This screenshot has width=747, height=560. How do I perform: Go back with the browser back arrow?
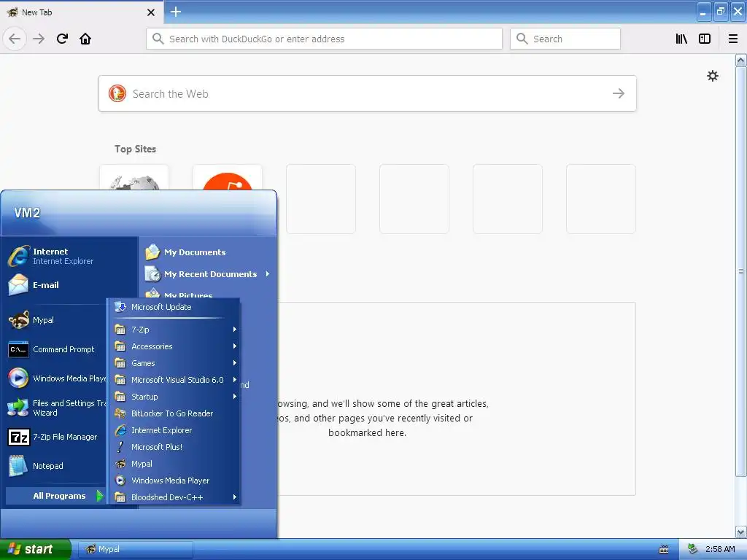[x=15, y=39]
